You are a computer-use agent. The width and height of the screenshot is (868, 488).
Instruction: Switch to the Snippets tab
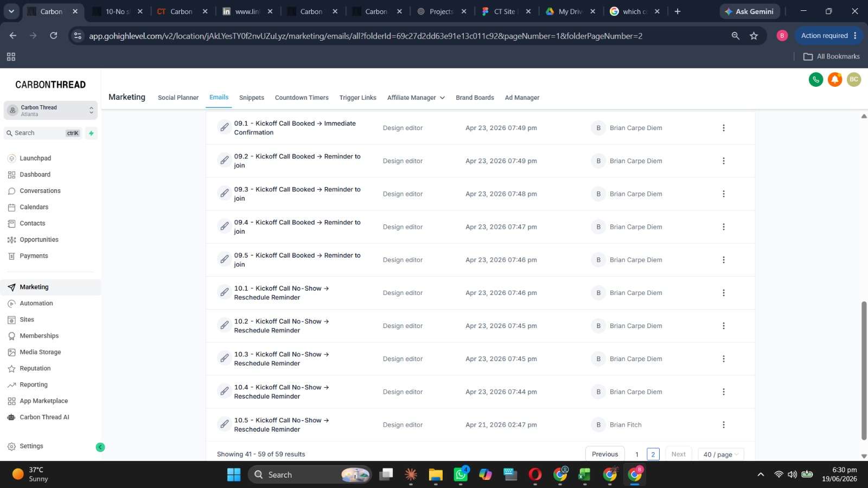[252, 98]
